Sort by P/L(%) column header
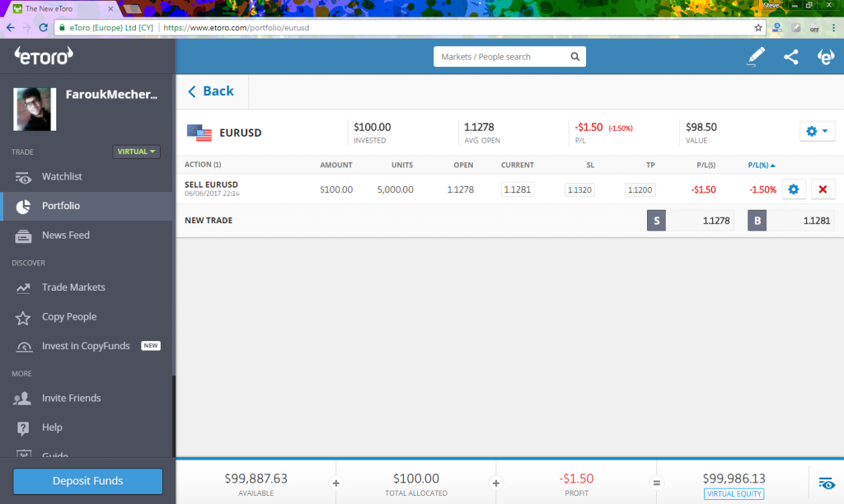This screenshot has height=504, width=844. pyautogui.click(x=761, y=166)
